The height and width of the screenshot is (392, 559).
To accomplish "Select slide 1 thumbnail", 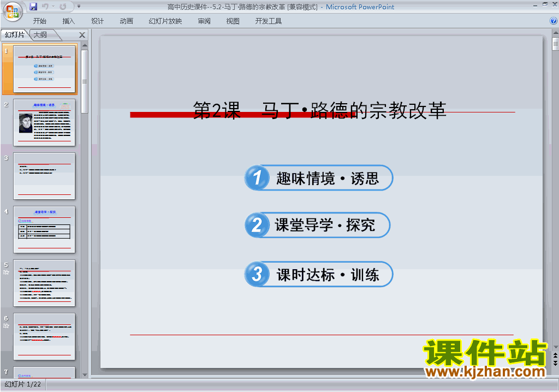I will [44, 69].
